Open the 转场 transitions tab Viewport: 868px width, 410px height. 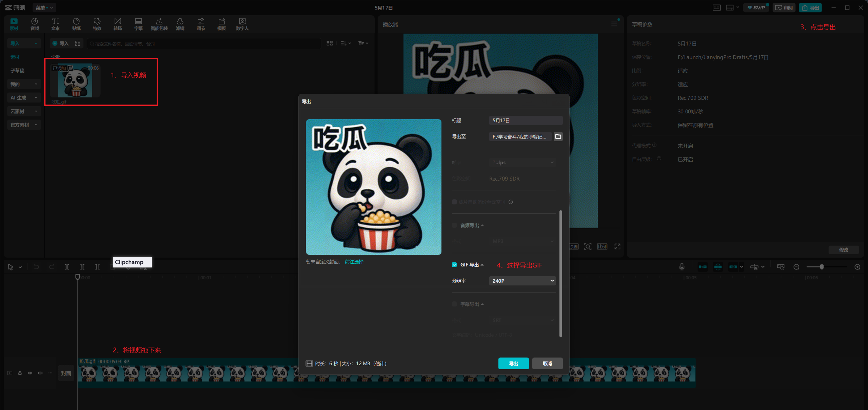point(118,24)
